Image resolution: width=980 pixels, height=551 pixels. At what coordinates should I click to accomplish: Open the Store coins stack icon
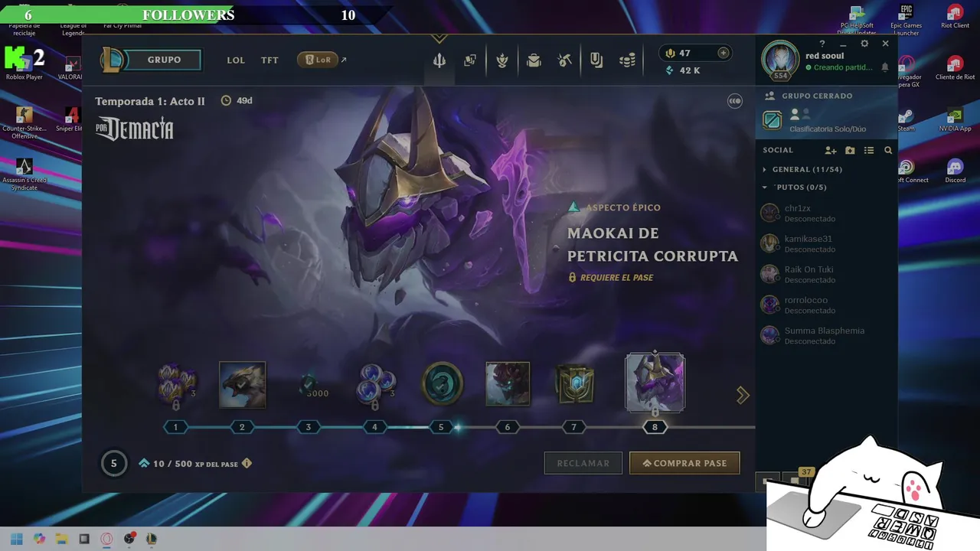click(628, 60)
